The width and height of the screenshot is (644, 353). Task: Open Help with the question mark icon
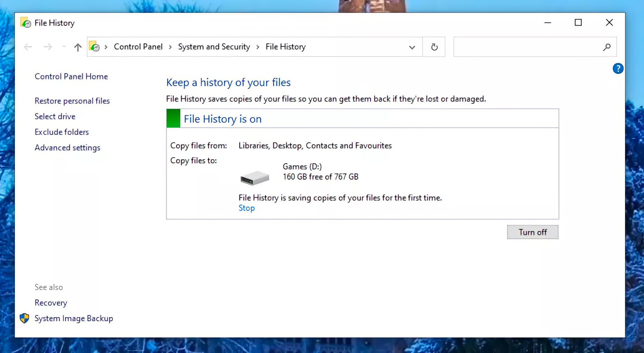click(x=618, y=68)
